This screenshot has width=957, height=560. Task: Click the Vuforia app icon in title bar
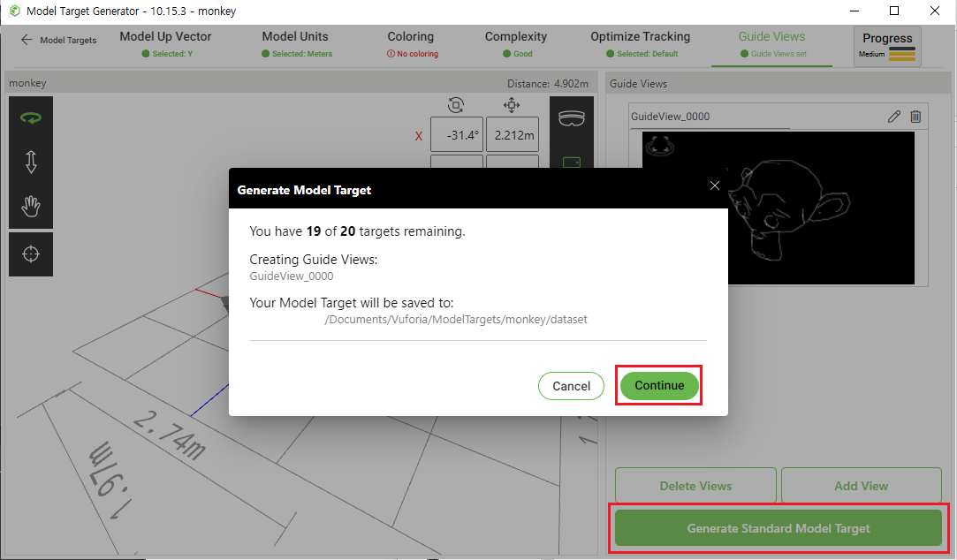point(15,11)
